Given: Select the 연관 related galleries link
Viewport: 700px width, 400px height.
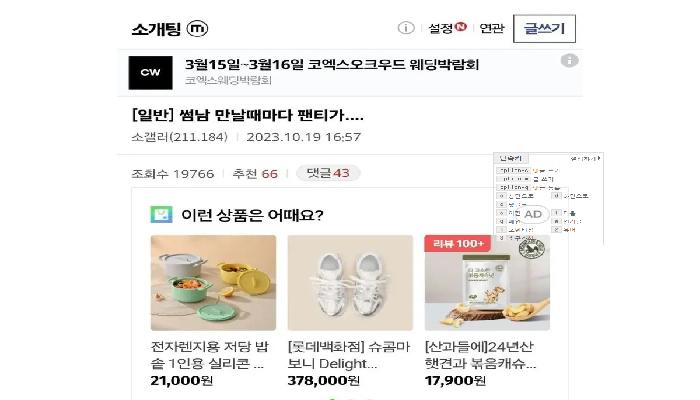Looking at the screenshot, I should (x=492, y=28).
